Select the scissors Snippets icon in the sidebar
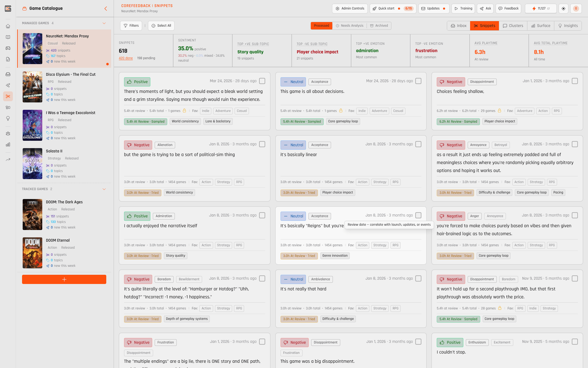This screenshot has width=588, height=368. pos(8,96)
